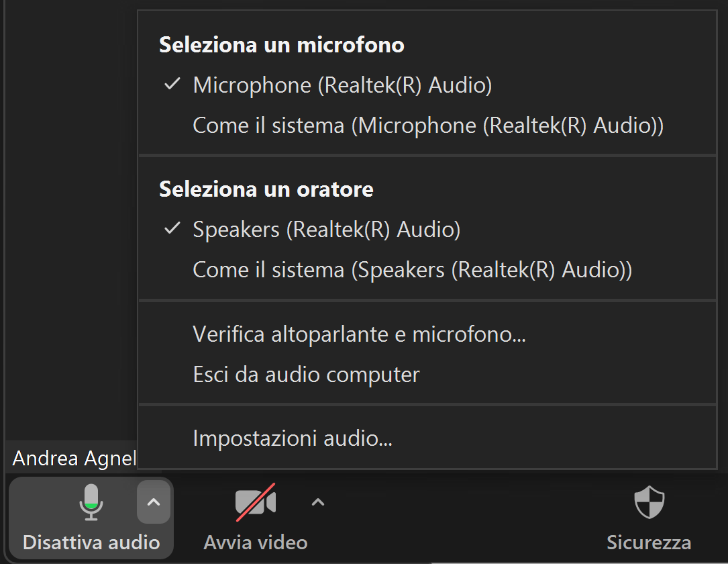Click the Andrea Agnel name label
Screen dimensions: 728x564
[x=74, y=458]
